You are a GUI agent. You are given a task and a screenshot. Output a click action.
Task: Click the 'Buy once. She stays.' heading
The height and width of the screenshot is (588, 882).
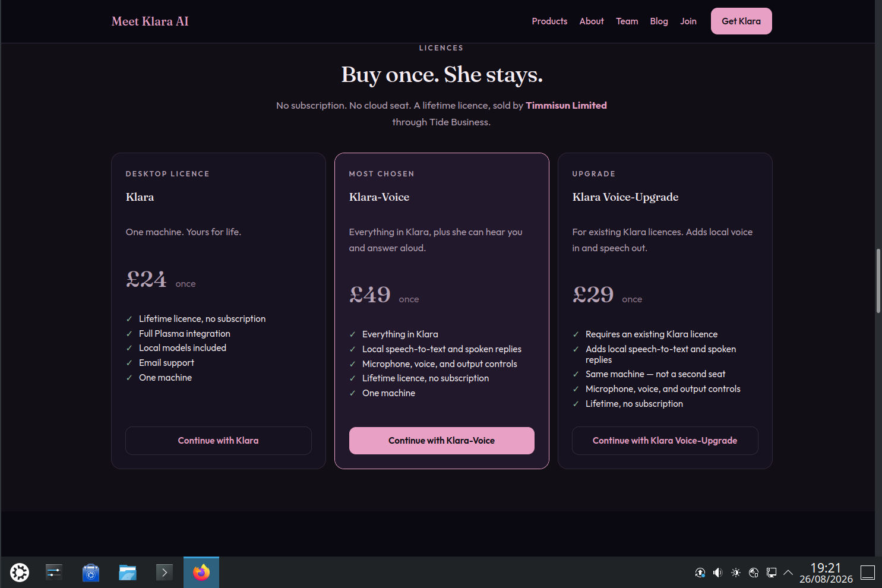click(x=442, y=75)
